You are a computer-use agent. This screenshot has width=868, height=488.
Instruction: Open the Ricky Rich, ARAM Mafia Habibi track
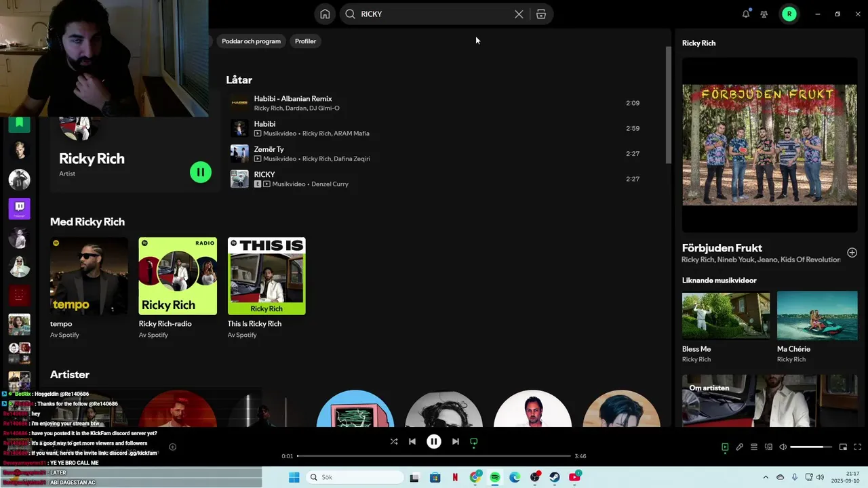tap(434, 128)
